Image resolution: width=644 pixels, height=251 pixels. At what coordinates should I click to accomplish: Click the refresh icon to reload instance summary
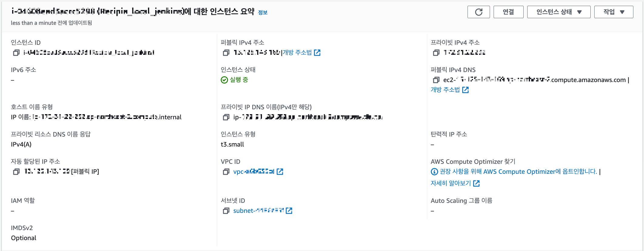tap(478, 12)
